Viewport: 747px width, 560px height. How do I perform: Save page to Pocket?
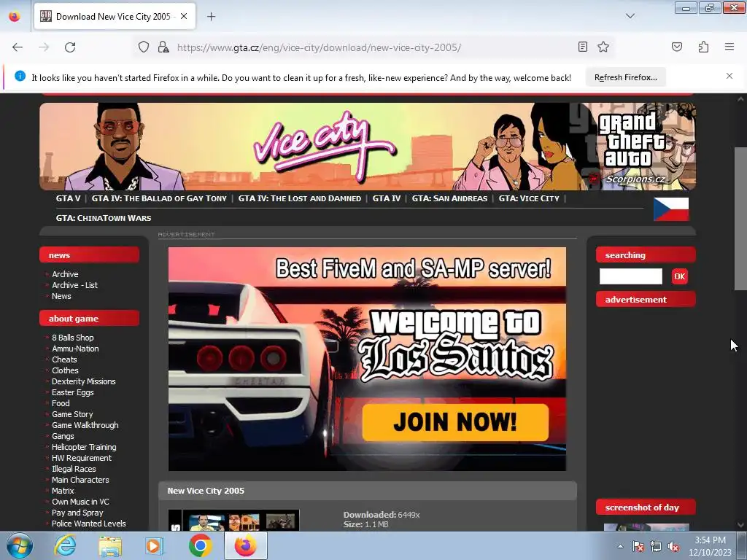[x=676, y=47]
